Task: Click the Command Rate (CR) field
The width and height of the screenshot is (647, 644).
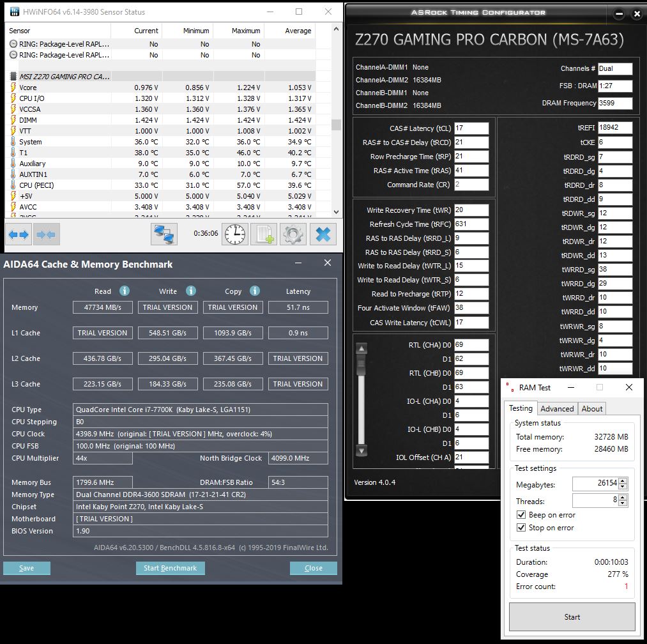Action: (471, 185)
